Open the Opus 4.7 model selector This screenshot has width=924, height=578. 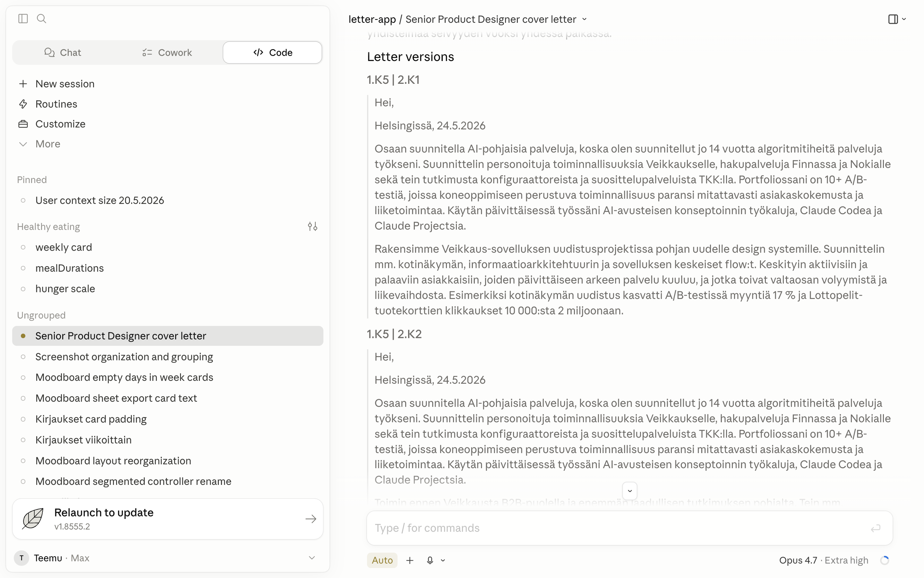tap(824, 560)
